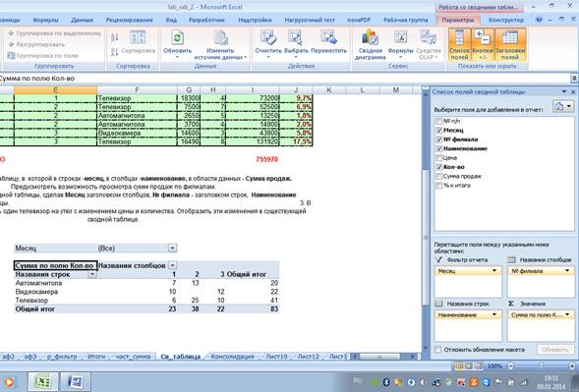Uncheck the Кол-во field checkbox
This screenshot has height=392, width=579.
point(439,167)
